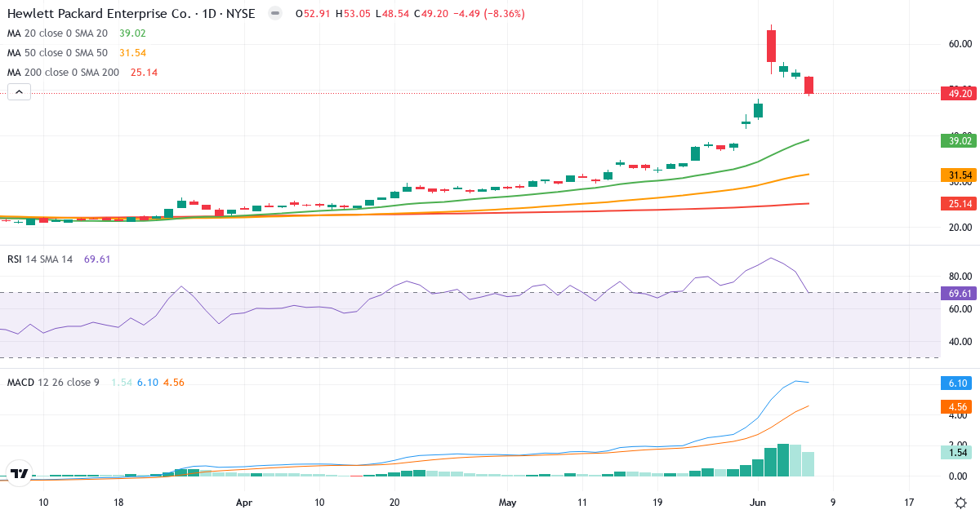This screenshot has height=514, width=980.
Task: Click the MACD signal label 4.56
Action: pos(957,406)
